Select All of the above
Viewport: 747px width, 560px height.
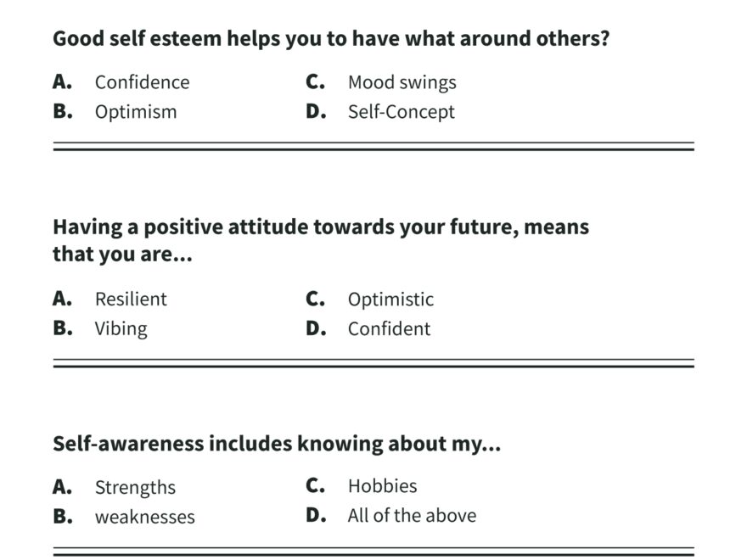point(412,516)
